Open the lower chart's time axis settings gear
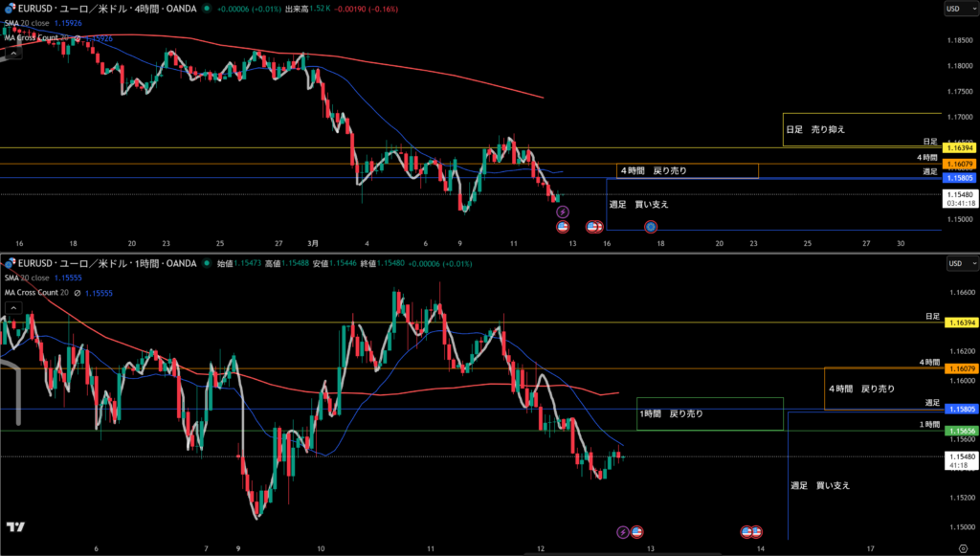This screenshot has width=980, height=556. point(963,548)
